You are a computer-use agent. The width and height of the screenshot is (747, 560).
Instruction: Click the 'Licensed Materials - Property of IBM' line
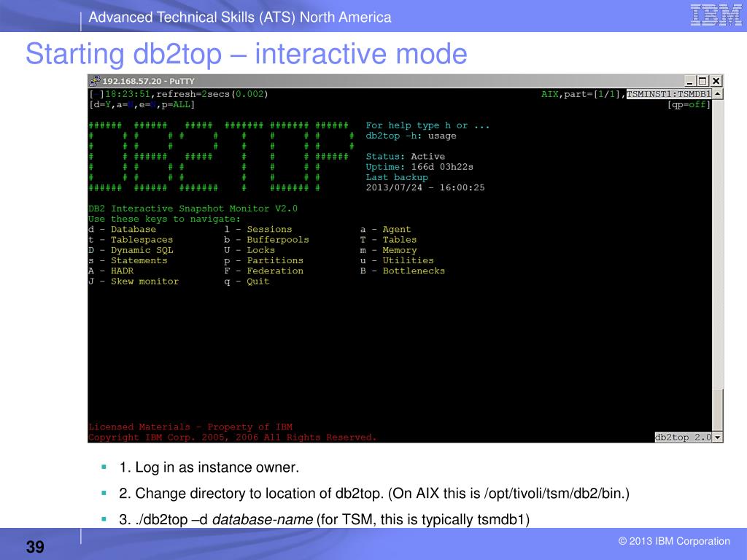[190, 427]
